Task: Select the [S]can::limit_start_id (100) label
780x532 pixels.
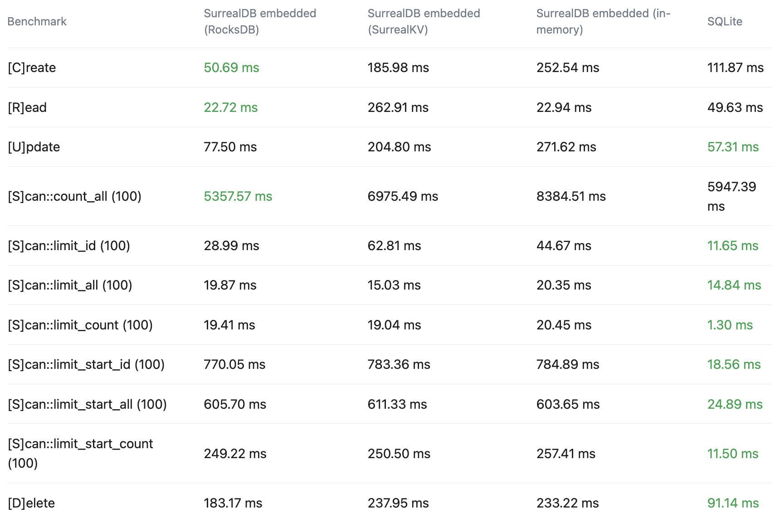Action: click(x=86, y=364)
